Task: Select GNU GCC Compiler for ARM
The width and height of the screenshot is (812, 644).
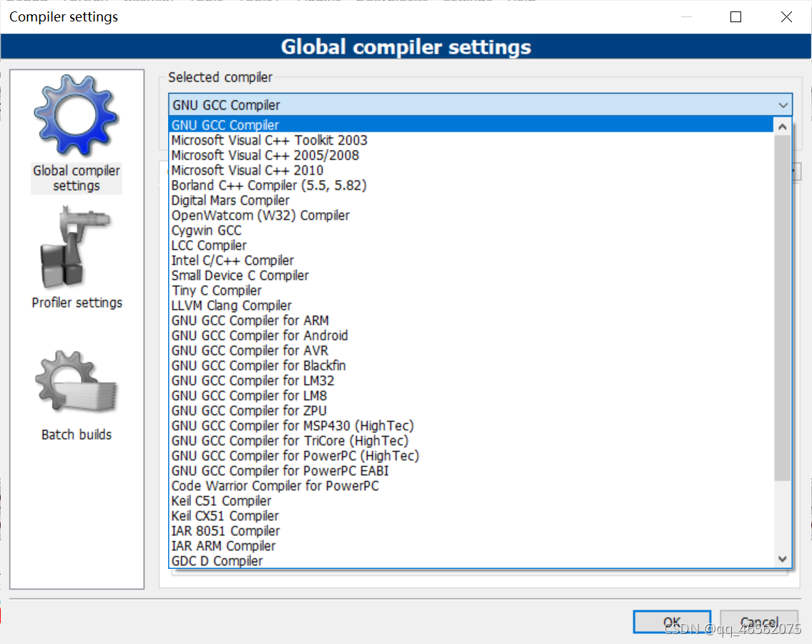Action: click(x=471, y=321)
